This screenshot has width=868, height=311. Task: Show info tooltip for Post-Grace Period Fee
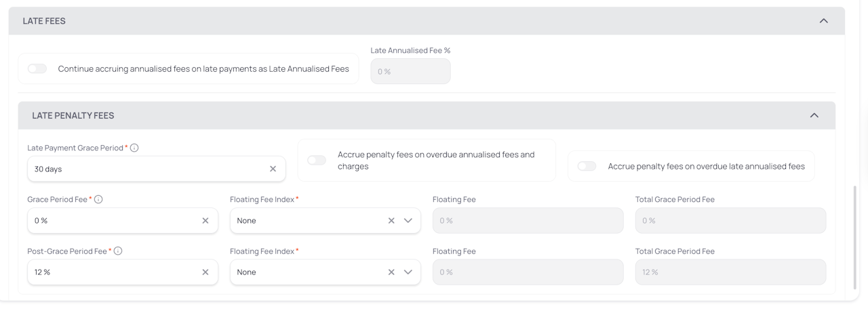point(118,251)
